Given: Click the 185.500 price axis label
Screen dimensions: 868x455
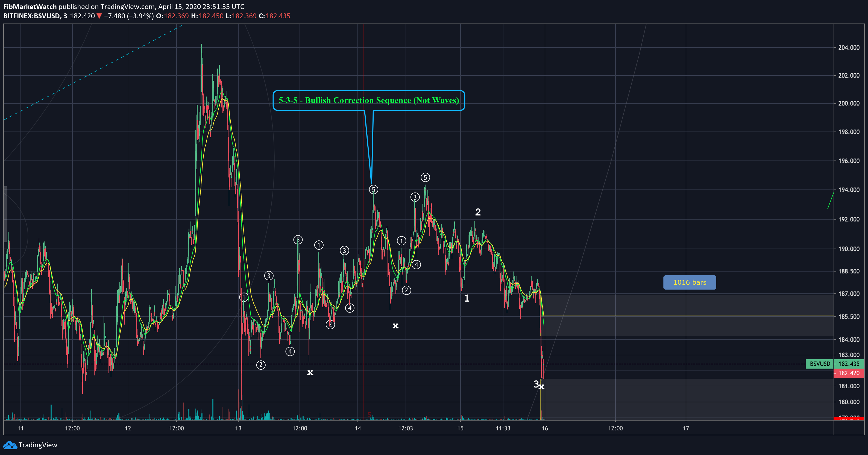Looking at the screenshot, I should 848,317.
